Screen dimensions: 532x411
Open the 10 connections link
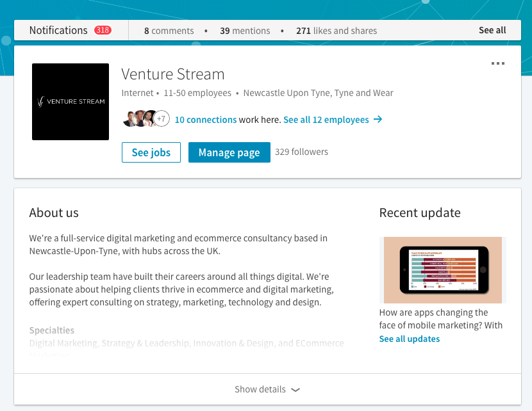point(206,120)
